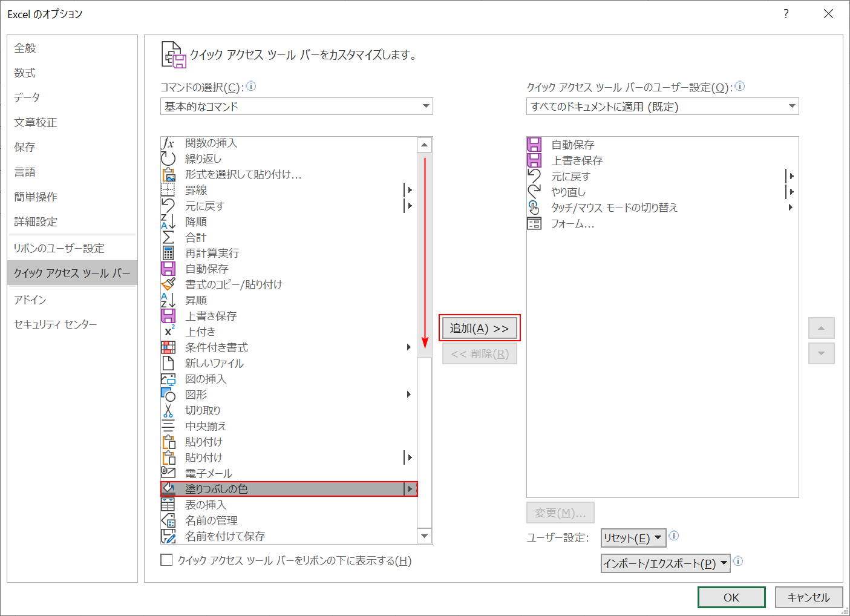Screen dimensions: 850x616
Task: Select the 関数の挿入 (Insert Function) fx icon
Action: pos(168,143)
